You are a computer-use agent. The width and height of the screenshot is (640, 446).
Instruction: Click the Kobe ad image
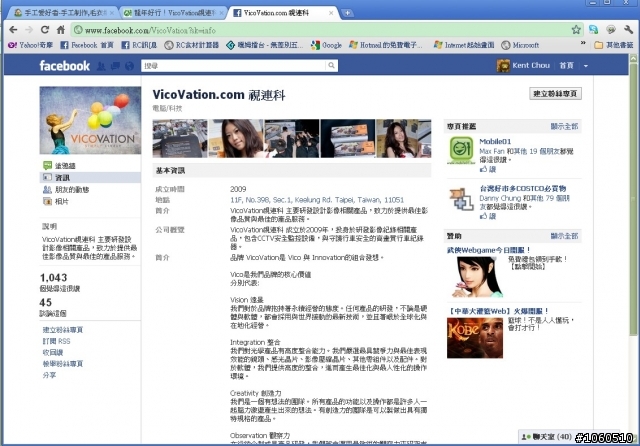pyautogui.click(x=475, y=338)
